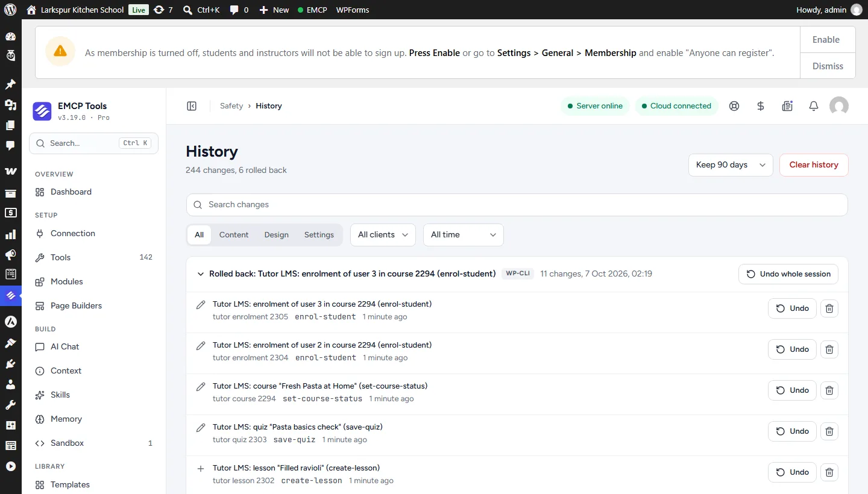This screenshot has height=494, width=868.
Task: Open the Keep 90 days dropdown
Action: click(731, 165)
